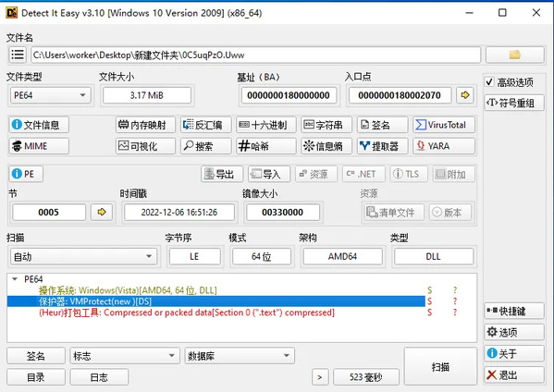Browse for a file with folder button

point(515,55)
